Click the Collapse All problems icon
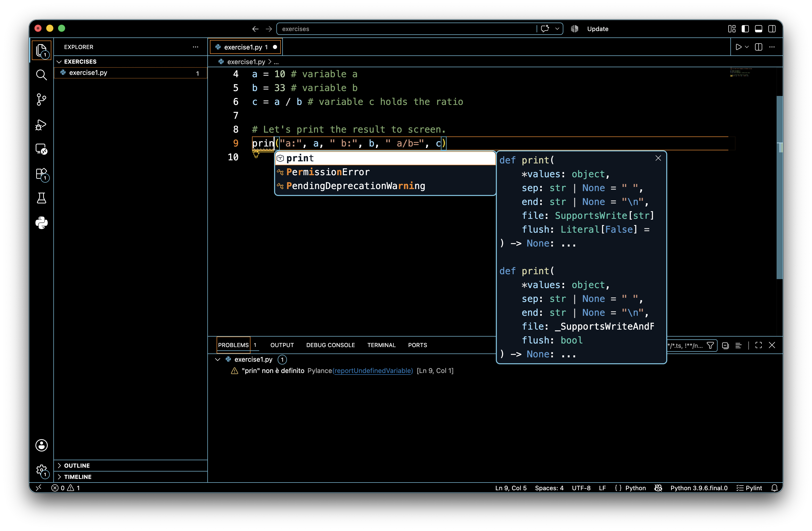 pyautogui.click(x=726, y=346)
